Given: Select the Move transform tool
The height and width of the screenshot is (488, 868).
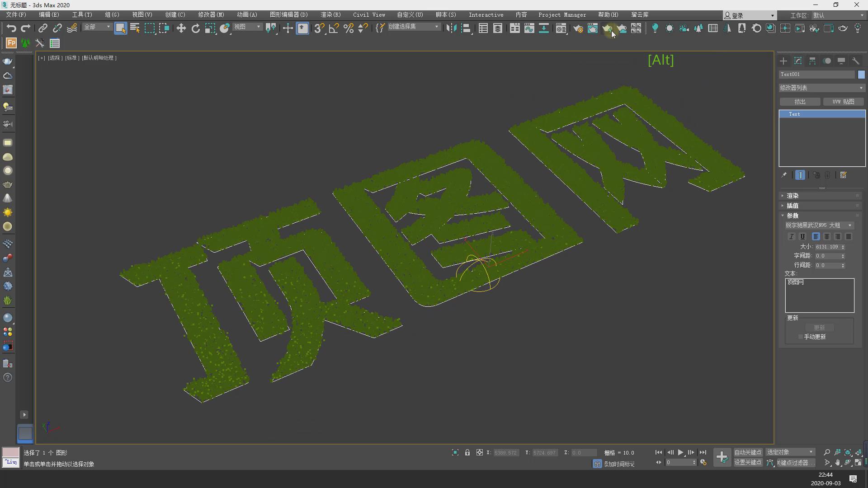Looking at the screenshot, I should click(x=181, y=28).
